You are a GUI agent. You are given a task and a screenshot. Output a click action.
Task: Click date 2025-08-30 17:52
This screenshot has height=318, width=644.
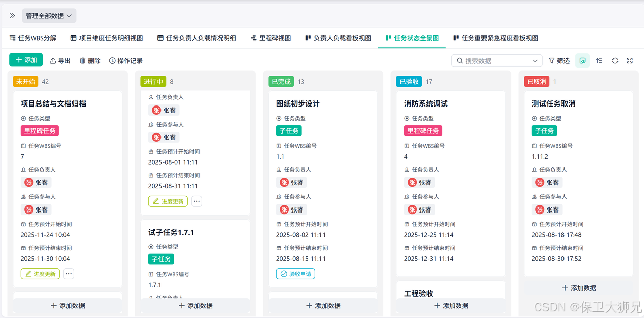click(556, 259)
